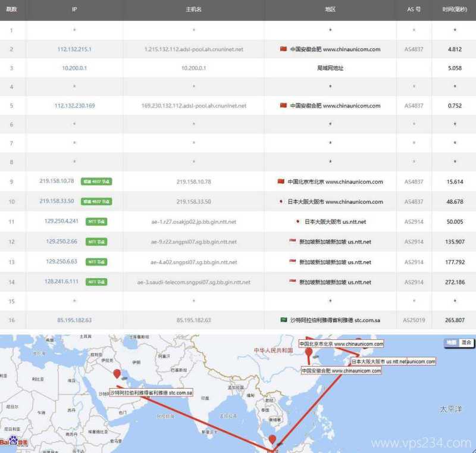This screenshot has width=476, height=453.
Task: Open the 10.200.0.1 IP link
Action: [74, 68]
